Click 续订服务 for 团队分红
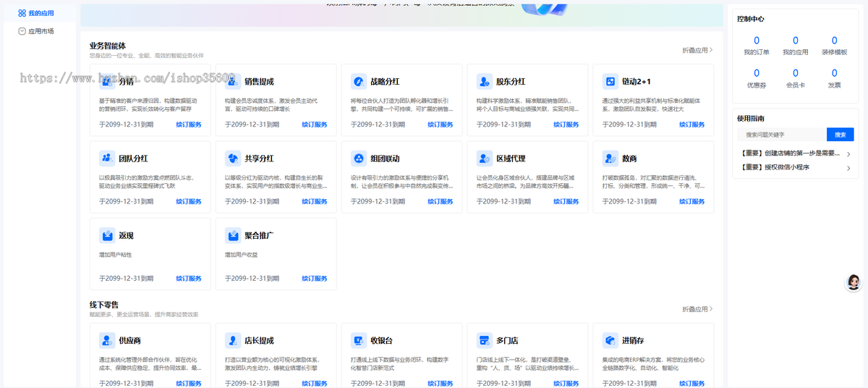 (189, 201)
